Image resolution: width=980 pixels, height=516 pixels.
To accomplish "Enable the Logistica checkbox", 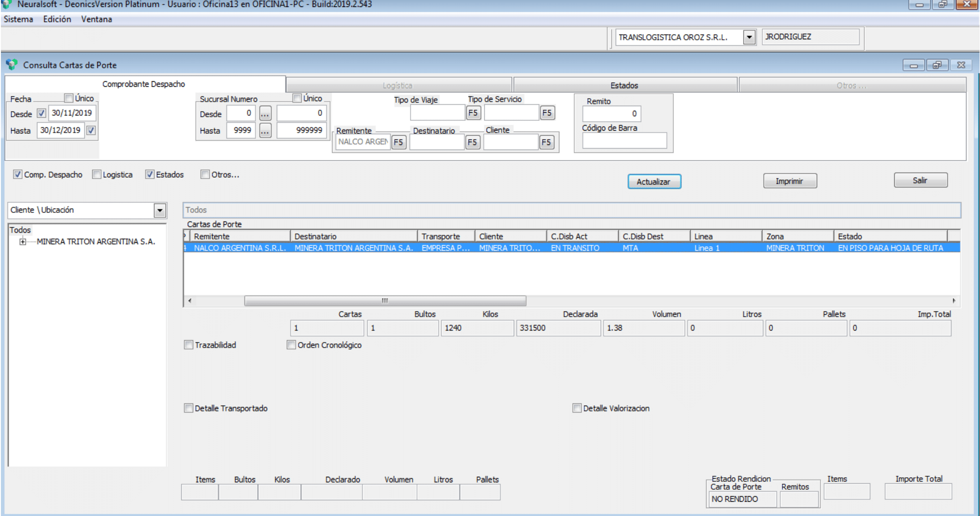I will pyautogui.click(x=97, y=174).
